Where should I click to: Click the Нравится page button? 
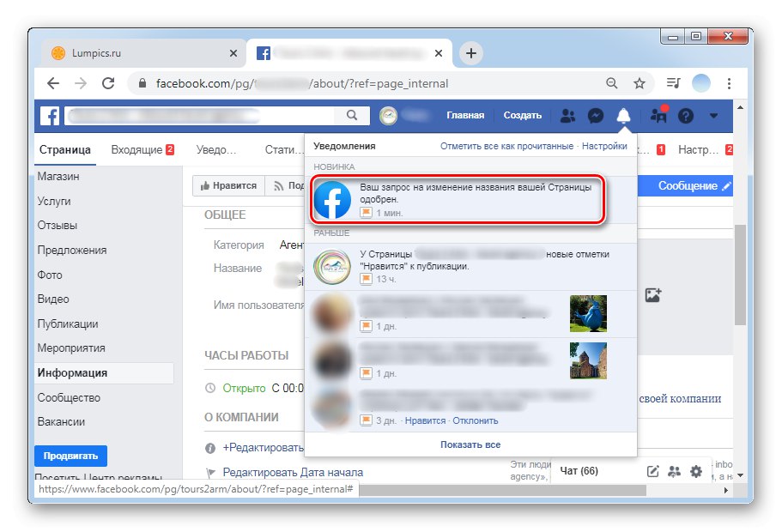click(x=228, y=185)
